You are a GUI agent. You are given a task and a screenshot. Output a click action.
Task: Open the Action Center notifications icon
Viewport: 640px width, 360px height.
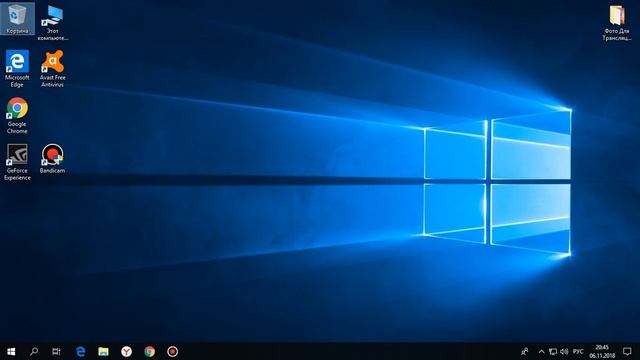627,351
